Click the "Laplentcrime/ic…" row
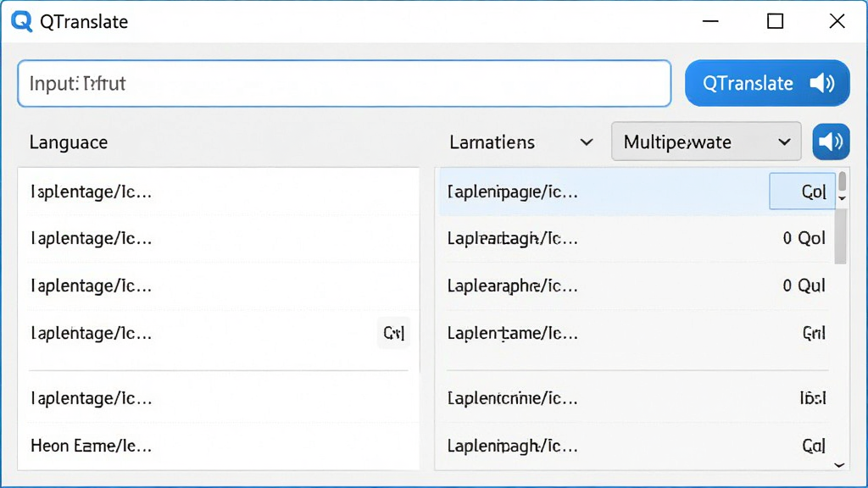 pos(637,398)
